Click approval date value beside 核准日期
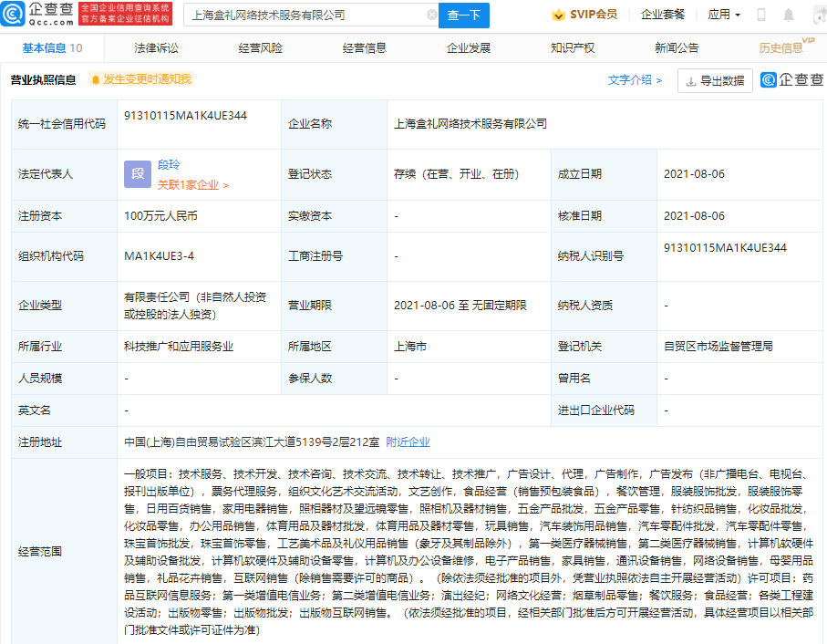This screenshot has width=827, height=644. click(694, 215)
